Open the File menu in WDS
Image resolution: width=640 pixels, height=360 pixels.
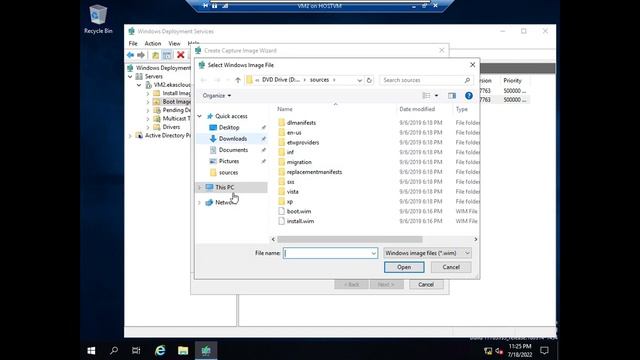point(133,43)
